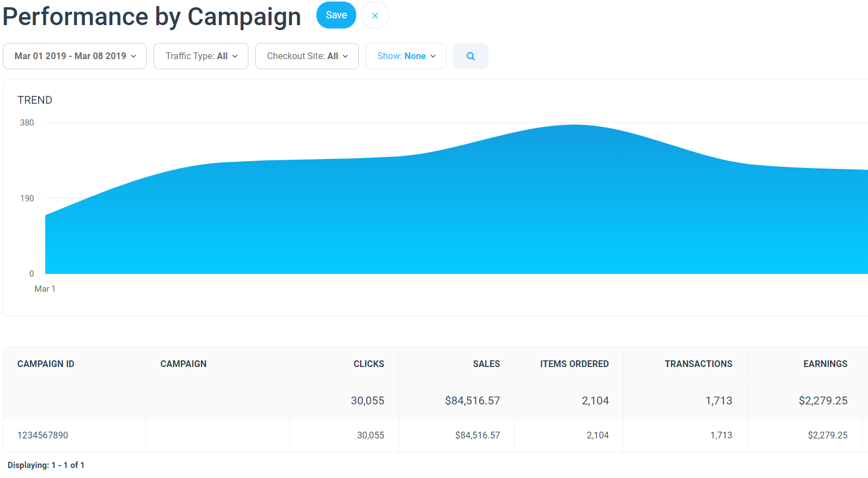868x478 pixels.
Task: Click the magnifying glass search icon
Action: pyautogui.click(x=471, y=56)
